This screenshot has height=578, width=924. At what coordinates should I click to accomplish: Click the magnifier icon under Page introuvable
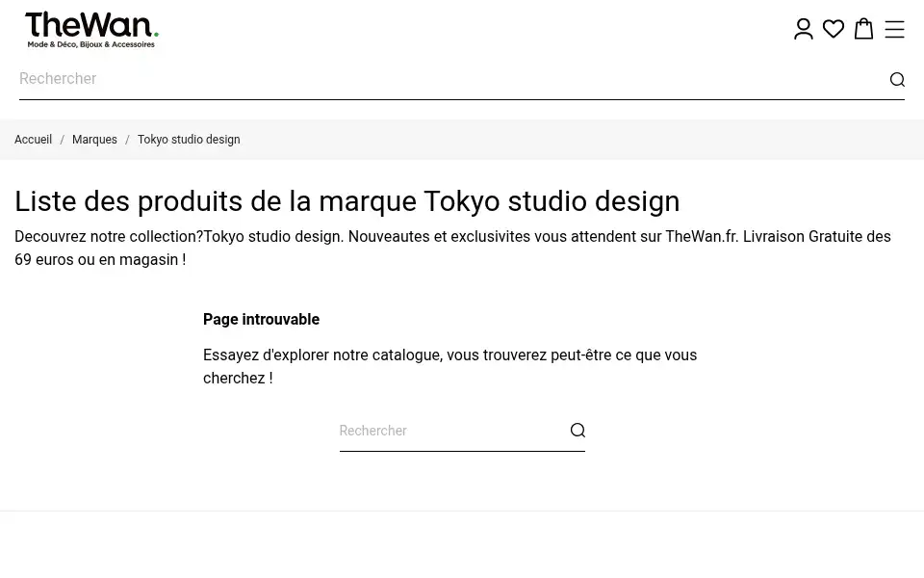pyautogui.click(x=577, y=430)
